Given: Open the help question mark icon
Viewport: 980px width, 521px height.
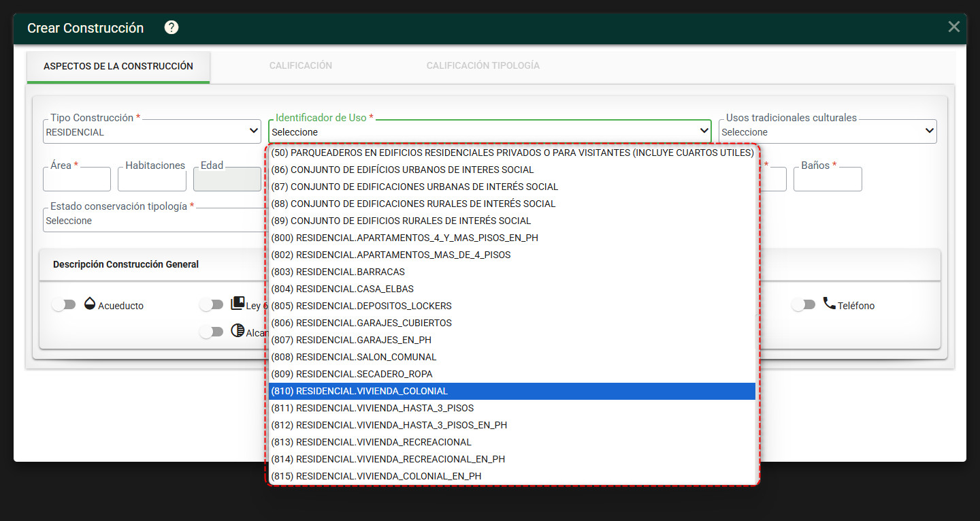Looking at the screenshot, I should click(x=171, y=27).
